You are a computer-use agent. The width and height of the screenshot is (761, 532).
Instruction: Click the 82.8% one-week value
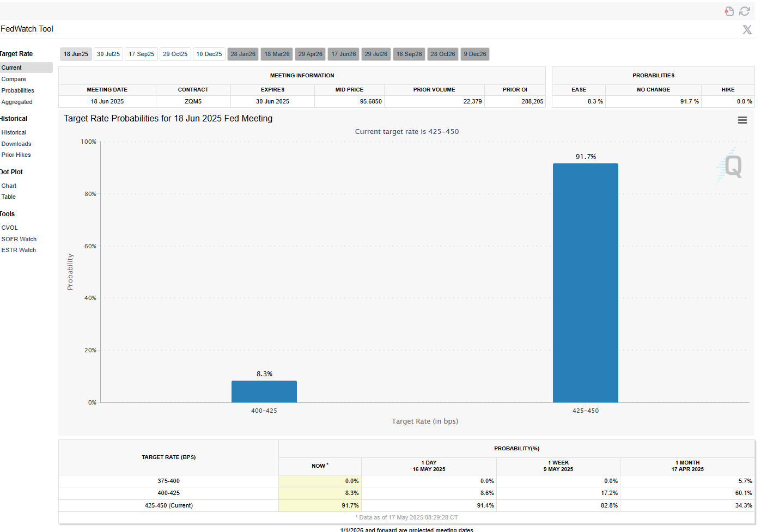point(609,505)
